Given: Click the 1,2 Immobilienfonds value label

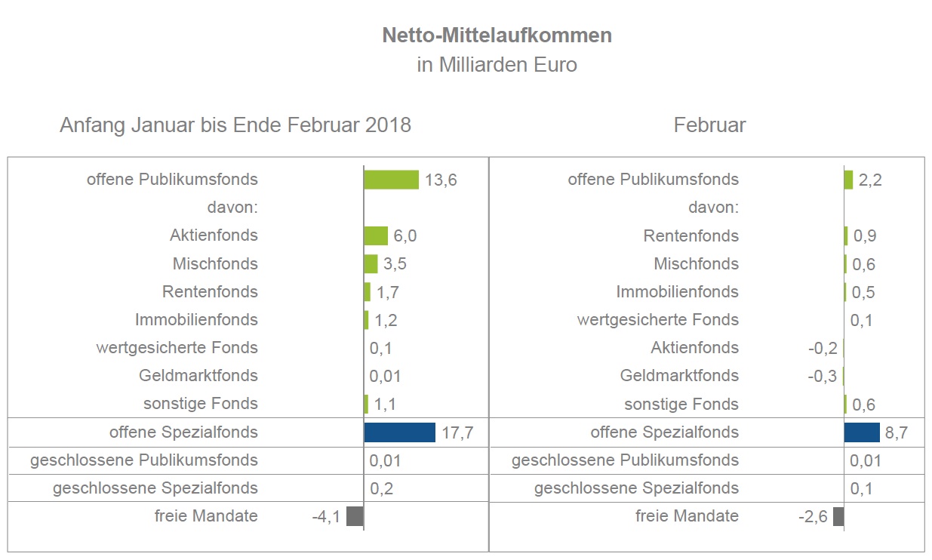Looking at the screenshot, I should click(x=386, y=320).
